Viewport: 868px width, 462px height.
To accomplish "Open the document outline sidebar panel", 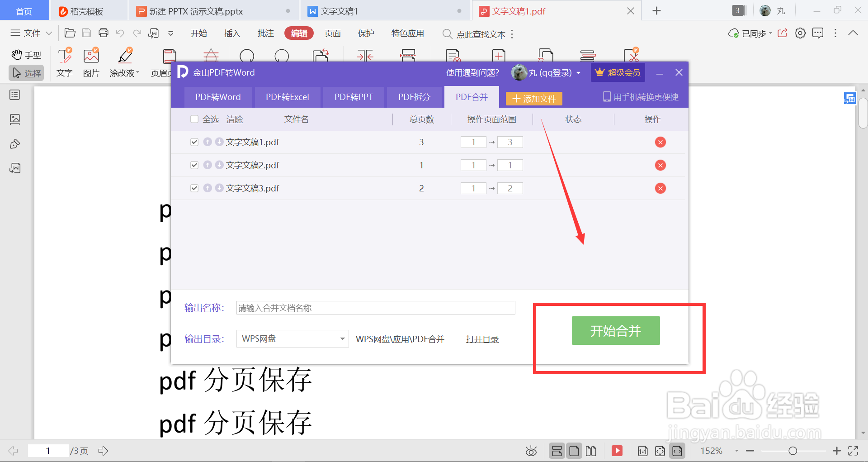I will point(15,95).
